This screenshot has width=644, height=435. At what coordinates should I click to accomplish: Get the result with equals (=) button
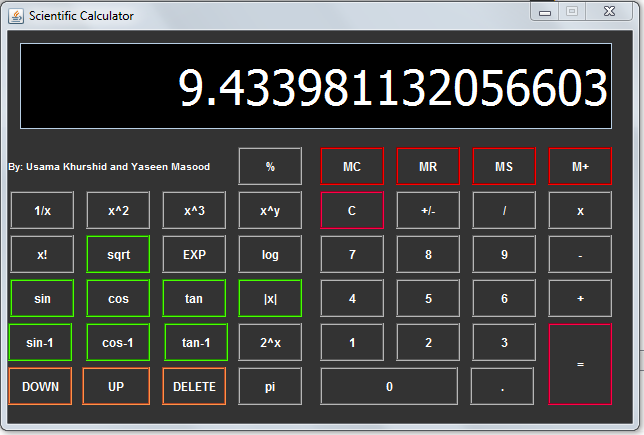point(580,364)
